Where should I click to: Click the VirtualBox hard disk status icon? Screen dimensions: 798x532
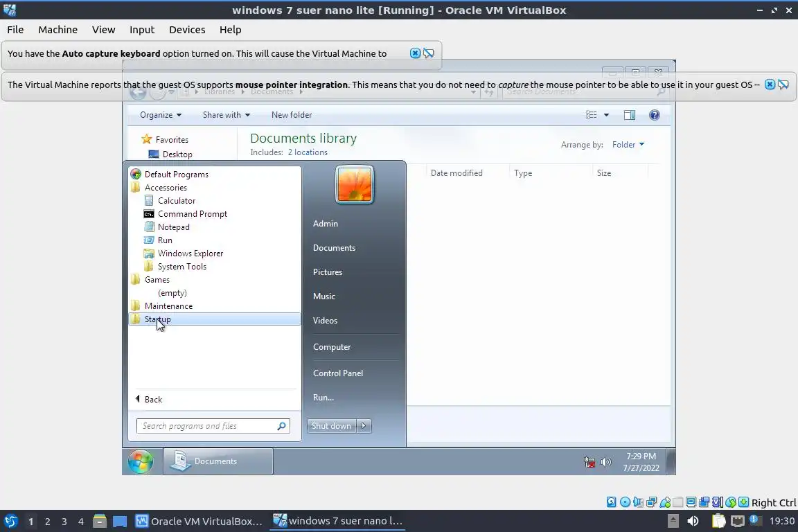click(611, 502)
